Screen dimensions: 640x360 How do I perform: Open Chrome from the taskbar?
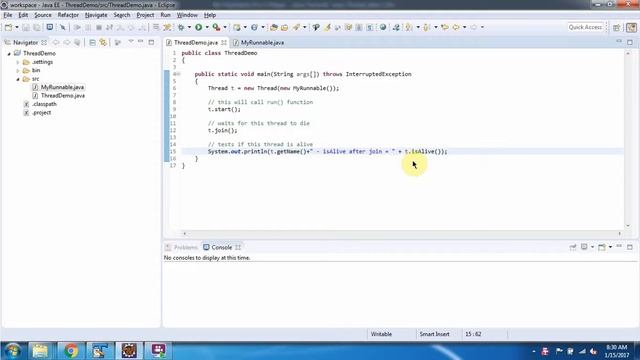[70, 351]
